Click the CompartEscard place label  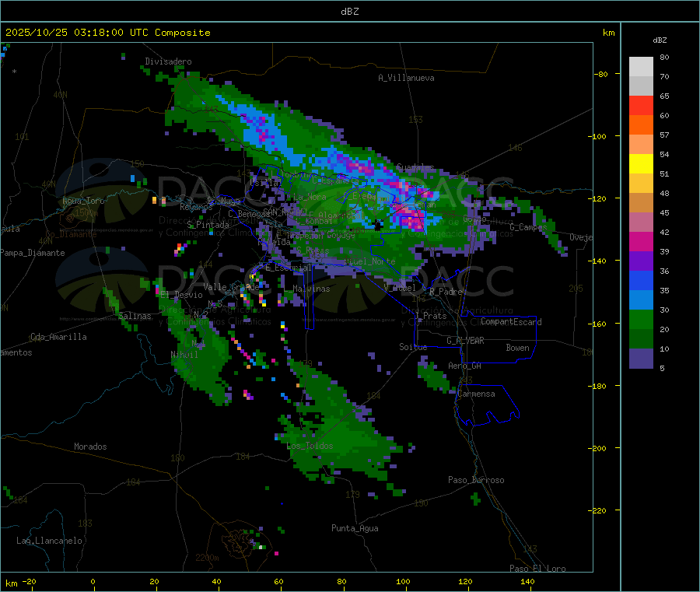tap(511, 322)
